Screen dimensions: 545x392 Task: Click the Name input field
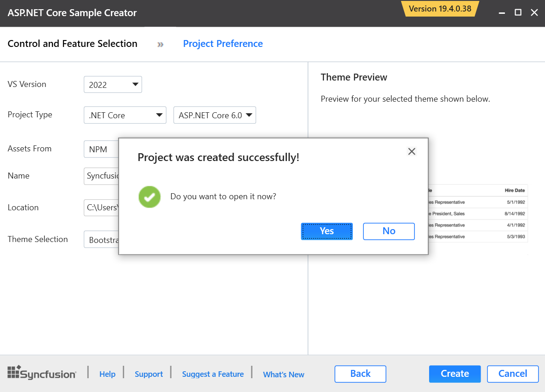pyautogui.click(x=101, y=176)
